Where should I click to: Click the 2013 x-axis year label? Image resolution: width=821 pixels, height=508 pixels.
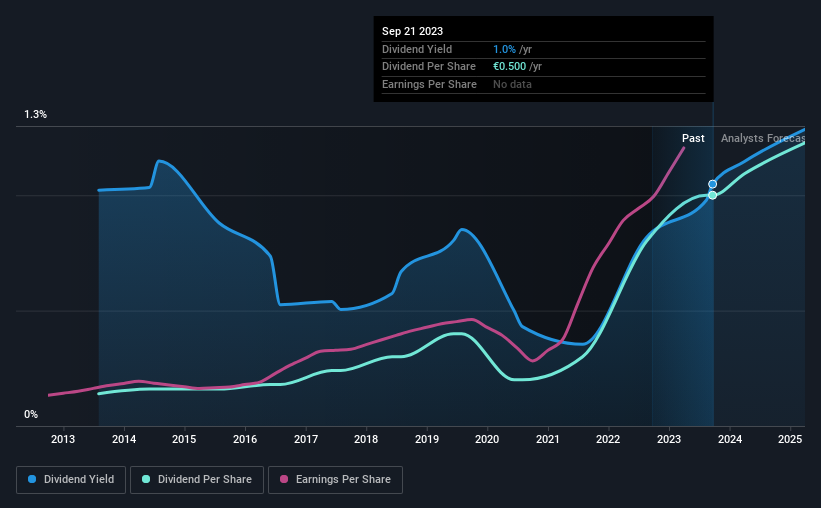63,439
